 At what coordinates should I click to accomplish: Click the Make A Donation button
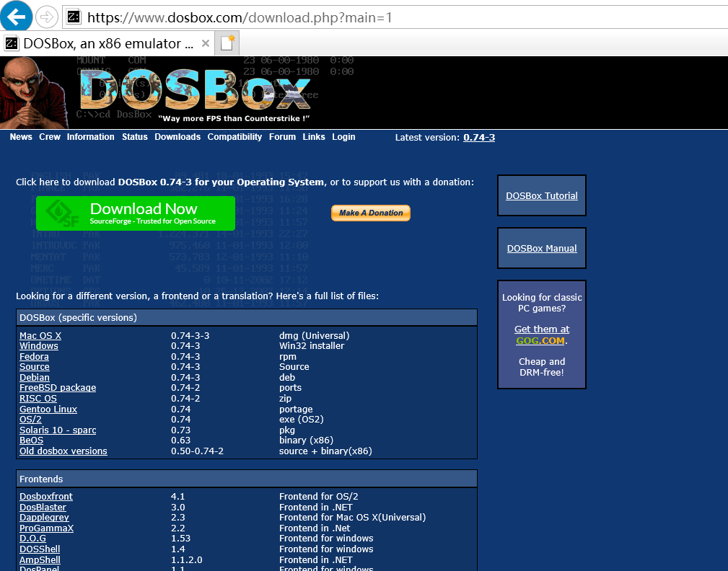pos(371,213)
